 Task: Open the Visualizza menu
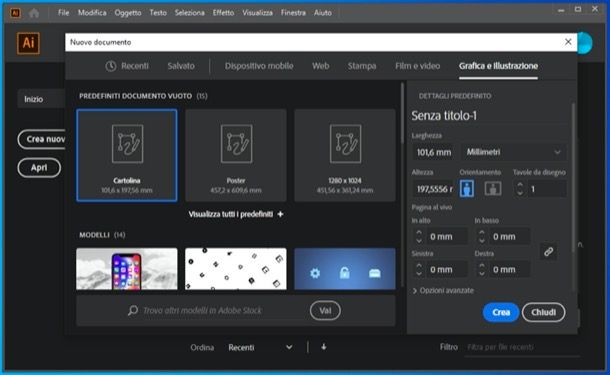pos(257,13)
